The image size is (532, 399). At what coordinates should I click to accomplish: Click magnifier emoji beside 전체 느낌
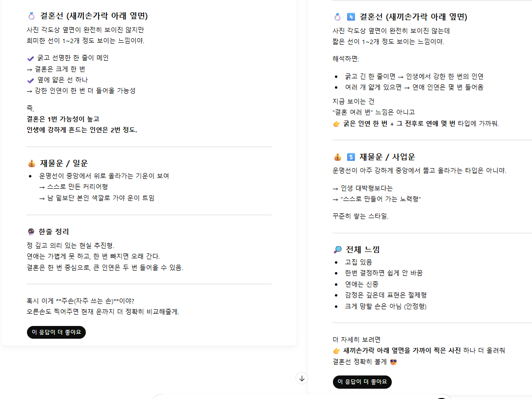[337, 249]
